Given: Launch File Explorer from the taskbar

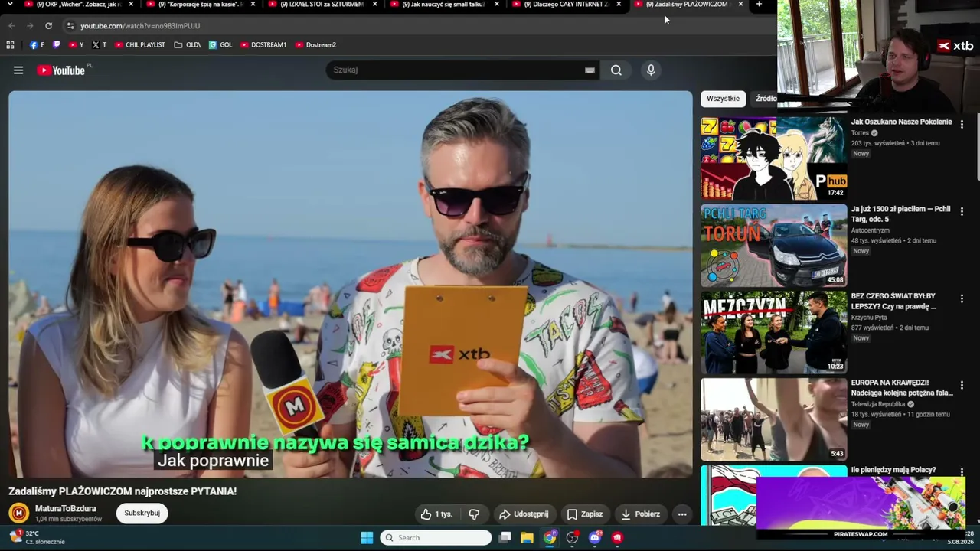Looking at the screenshot, I should point(527,538).
